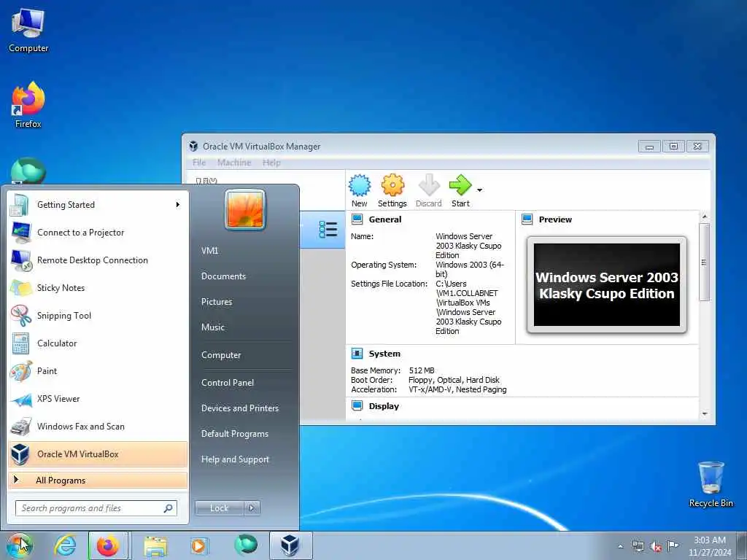747x560 pixels.
Task: Open the File menu in VirtualBox
Action: tap(199, 163)
